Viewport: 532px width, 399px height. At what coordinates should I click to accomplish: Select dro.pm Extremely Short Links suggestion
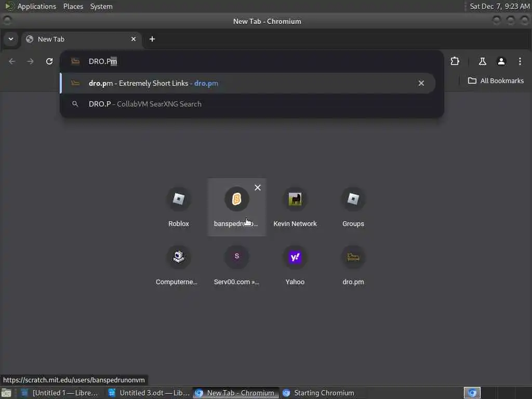248,83
